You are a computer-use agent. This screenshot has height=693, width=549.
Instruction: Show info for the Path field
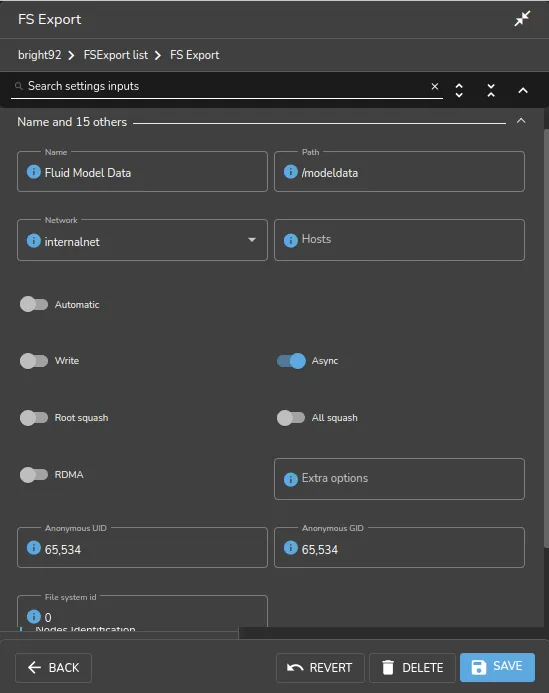290,171
